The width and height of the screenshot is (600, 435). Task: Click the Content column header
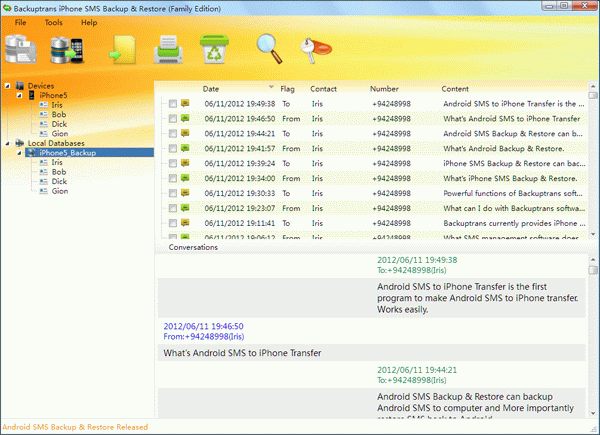tap(455, 89)
